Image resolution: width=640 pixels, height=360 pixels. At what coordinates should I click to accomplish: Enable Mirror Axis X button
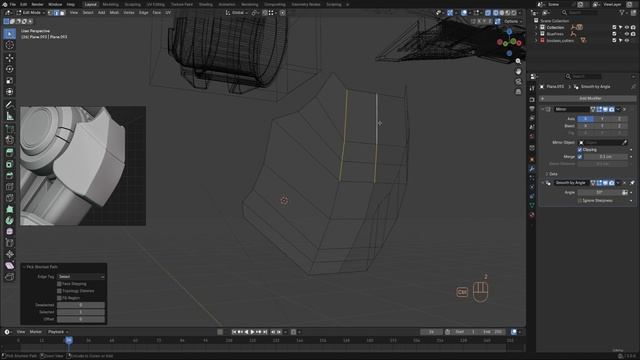(585, 119)
